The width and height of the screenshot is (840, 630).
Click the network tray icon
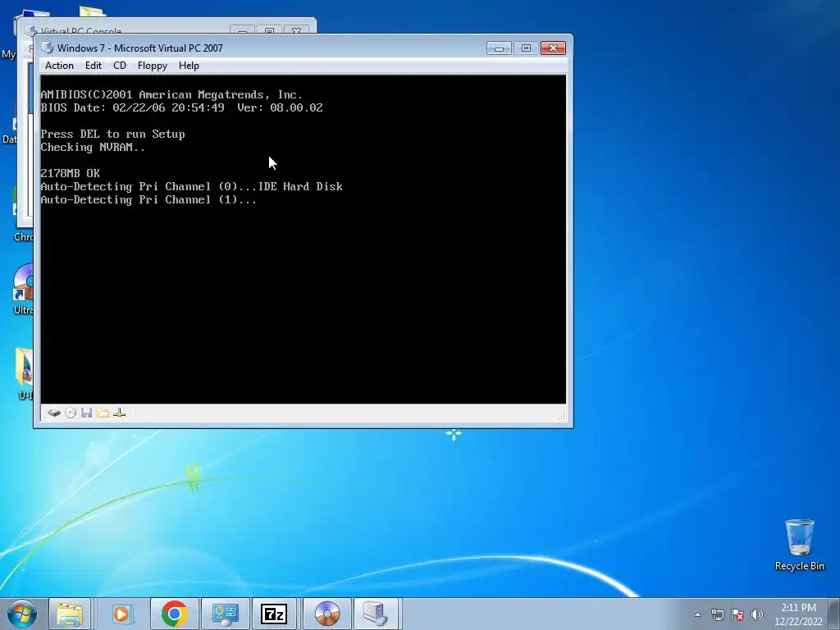tap(717, 614)
